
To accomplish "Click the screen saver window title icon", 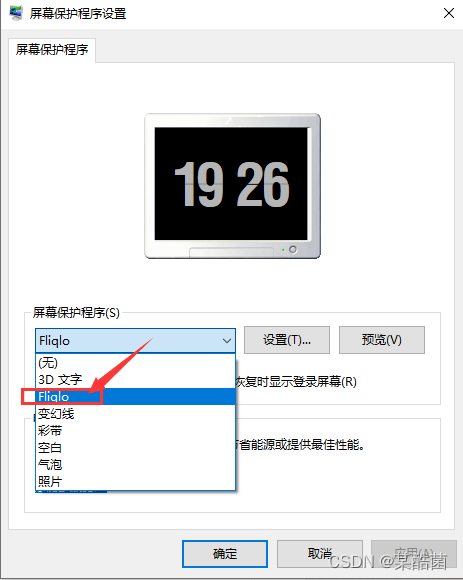I will click(16, 13).
